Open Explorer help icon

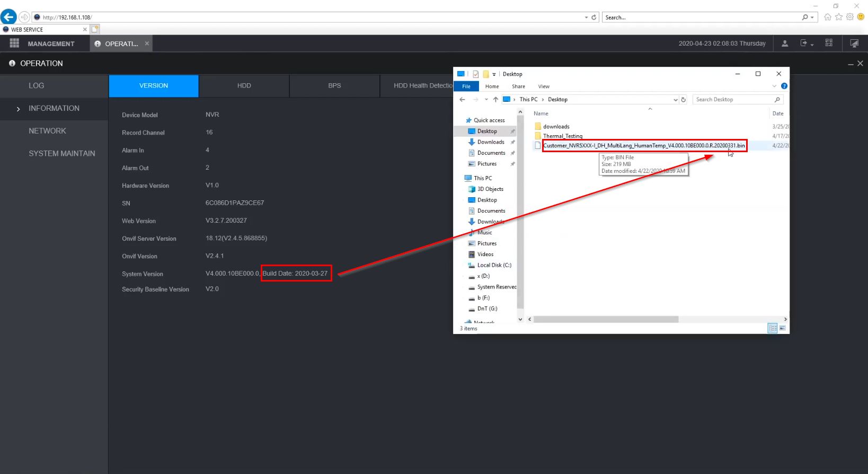pyautogui.click(x=784, y=86)
